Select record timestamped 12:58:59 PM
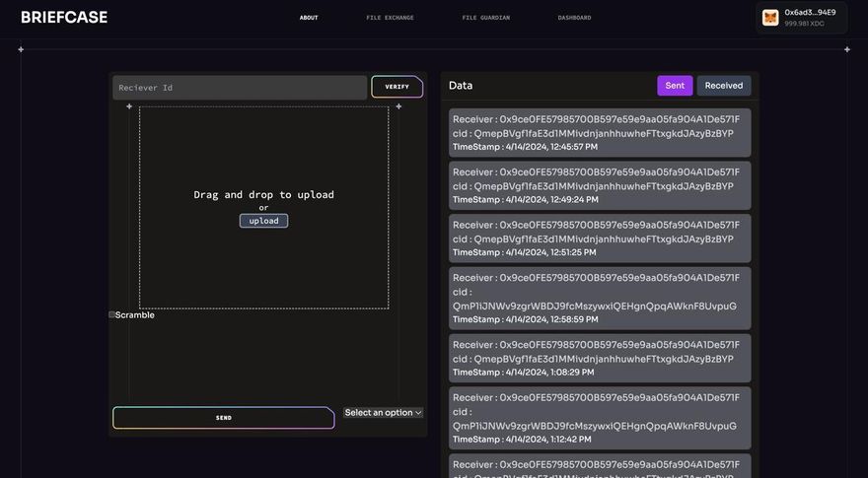The width and height of the screenshot is (868, 478). pyautogui.click(x=600, y=299)
